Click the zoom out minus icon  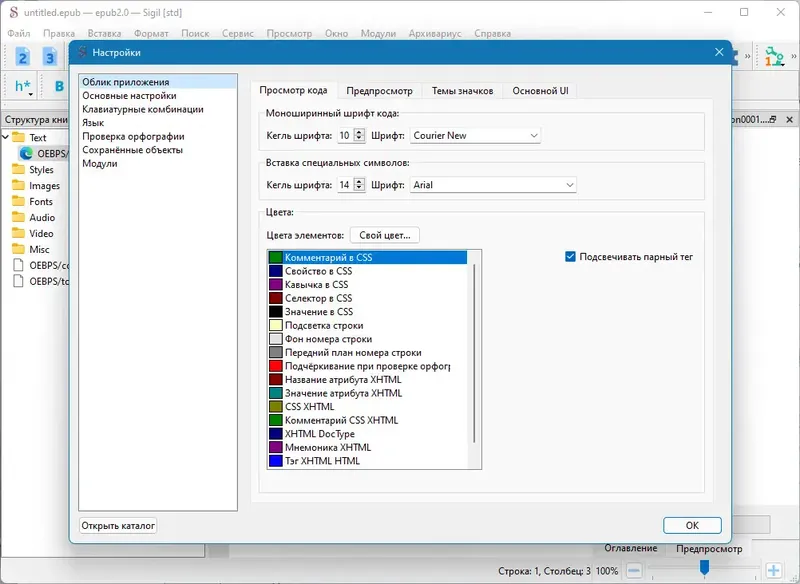coord(634,570)
